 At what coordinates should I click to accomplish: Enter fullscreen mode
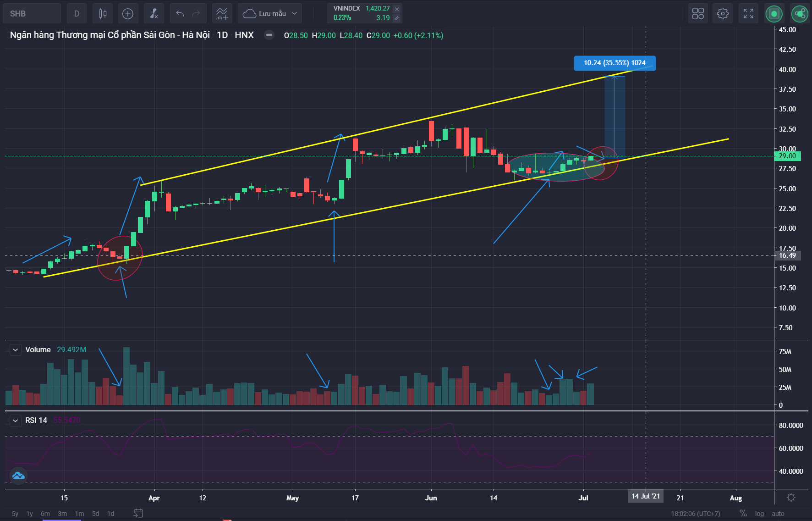coord(748,14)
